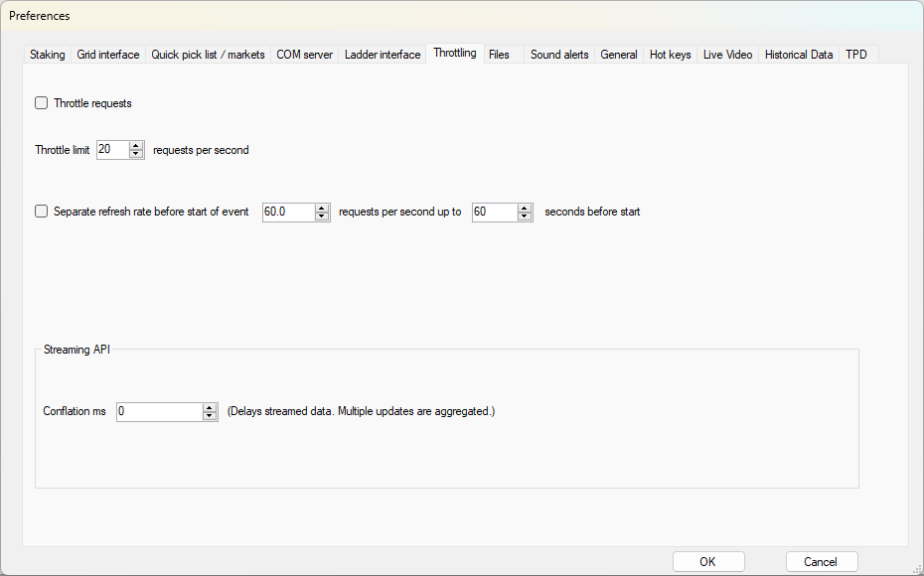Increase the seconds before start spinner
This screenshot has height=576, width=924.
525,208
